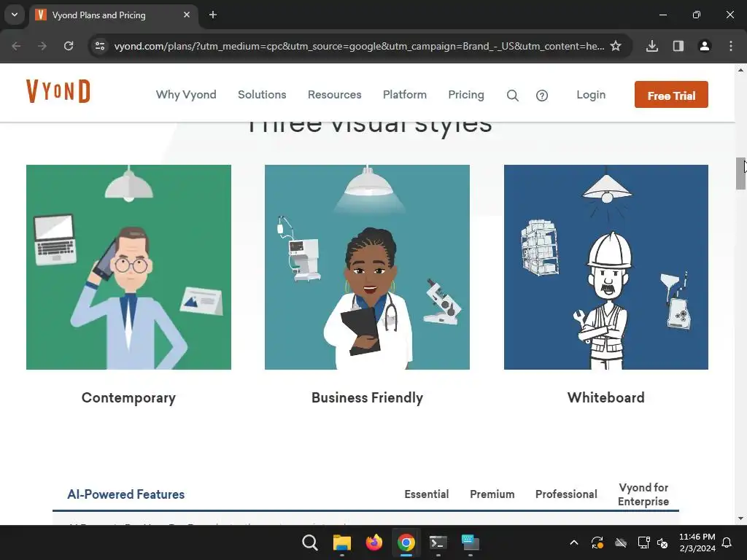747x560 pixels.
Task: Click the Vyond logo in the header
Action: pyautogui.click(x=58, y=91)
